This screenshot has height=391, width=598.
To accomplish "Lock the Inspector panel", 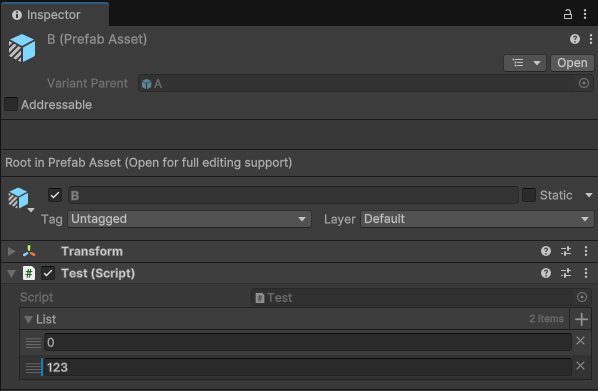I will (567, 14).
